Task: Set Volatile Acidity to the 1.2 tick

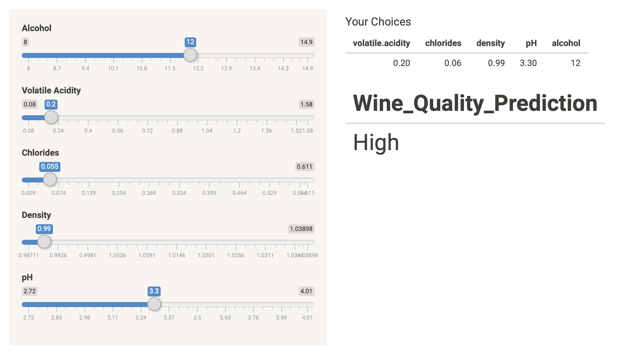Action: pyautogui.click(x=237, y=118)
